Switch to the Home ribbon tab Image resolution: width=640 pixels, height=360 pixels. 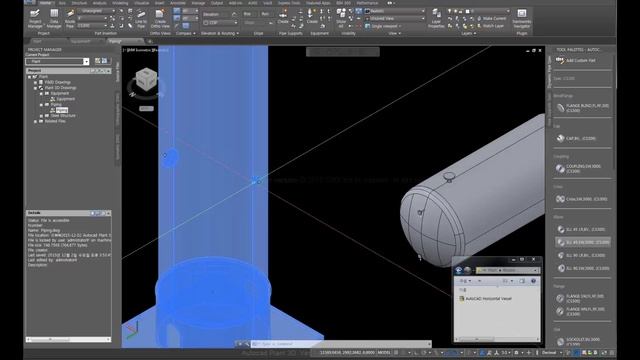tap(45, 3)
